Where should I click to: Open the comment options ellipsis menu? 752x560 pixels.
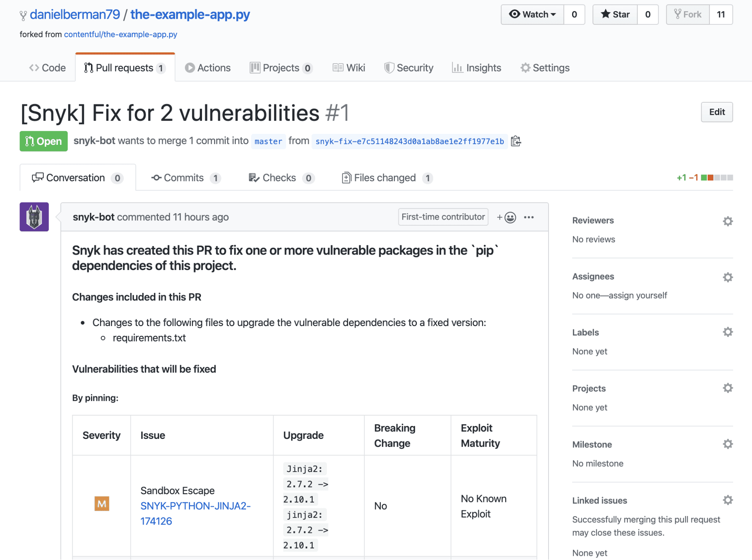[529, 217]
